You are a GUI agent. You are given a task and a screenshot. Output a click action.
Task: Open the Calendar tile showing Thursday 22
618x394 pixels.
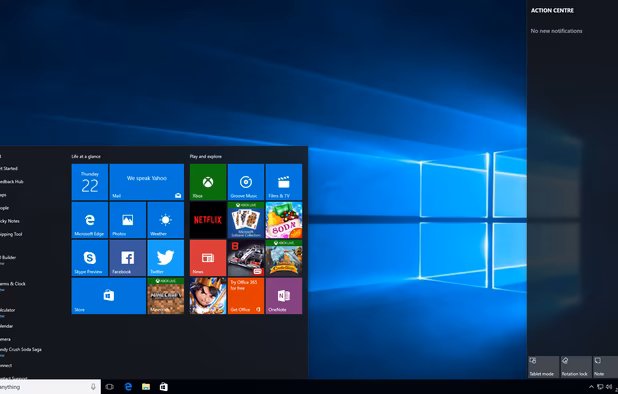click(x=89, y=182)
